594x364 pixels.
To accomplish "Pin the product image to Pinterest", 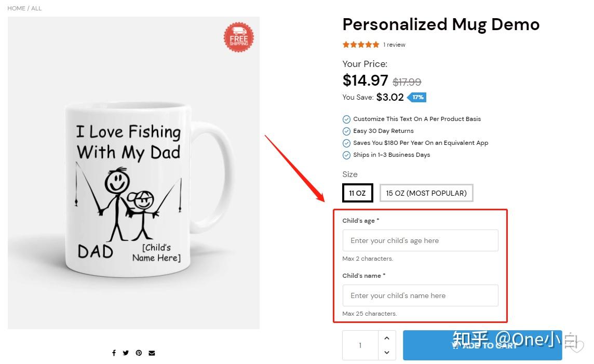I will tap(139, 353).
